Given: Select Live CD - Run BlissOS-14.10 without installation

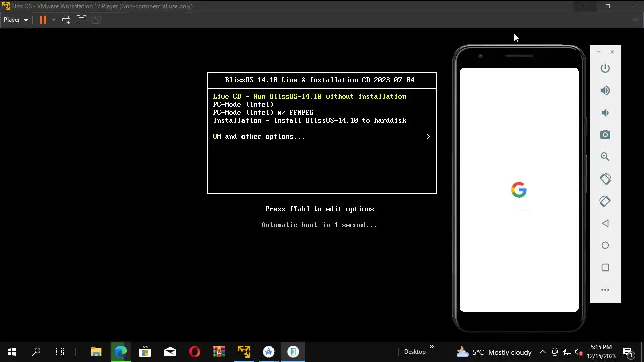Looking at the screenshot, I should click(x=309, y=96).
